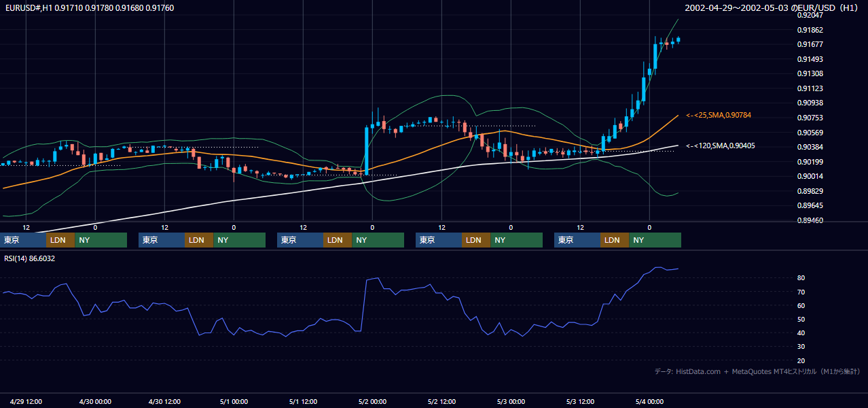
Task: Click the 4/30 00:00 time label
Action: [x=96, y=401]
